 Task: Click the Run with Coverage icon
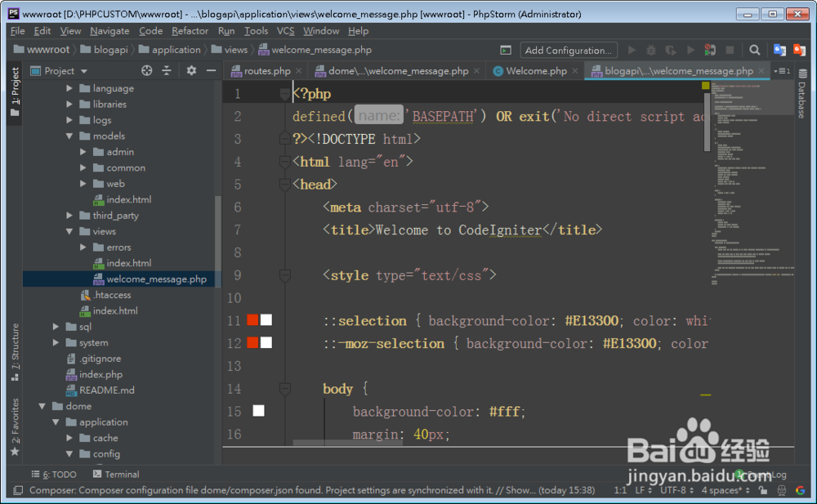click(671, 50)
